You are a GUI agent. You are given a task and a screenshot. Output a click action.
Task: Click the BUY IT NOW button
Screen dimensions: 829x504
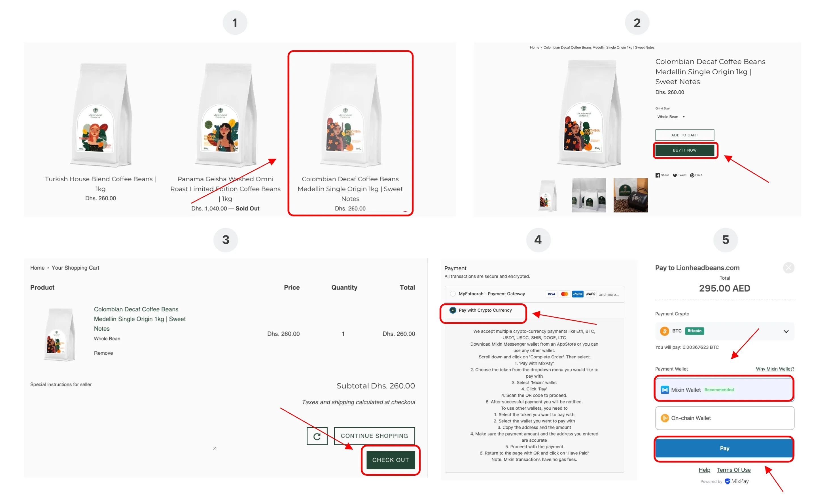point(684,150)
